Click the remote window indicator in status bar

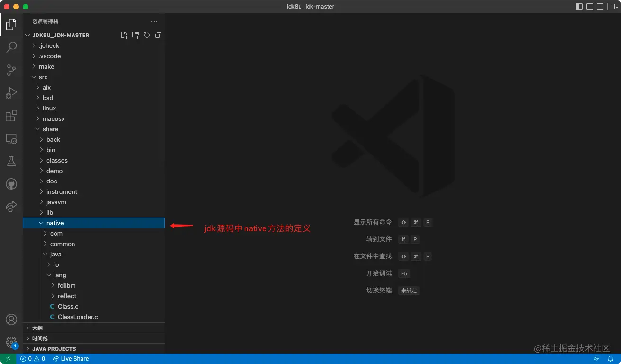click(8, 359)
